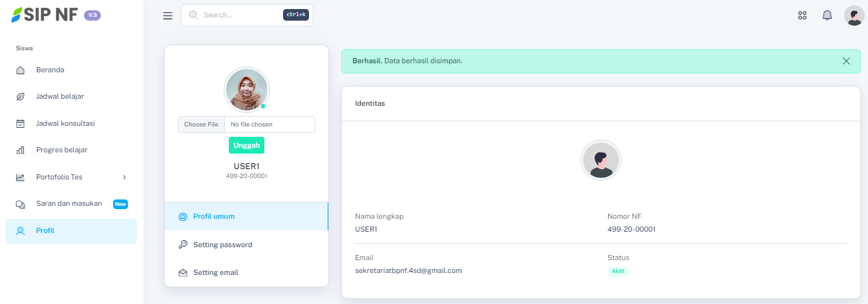Expand the Portofolio Tes submenu chevron
The width and height of the screenshot is (868, 304).
point(125,177)
